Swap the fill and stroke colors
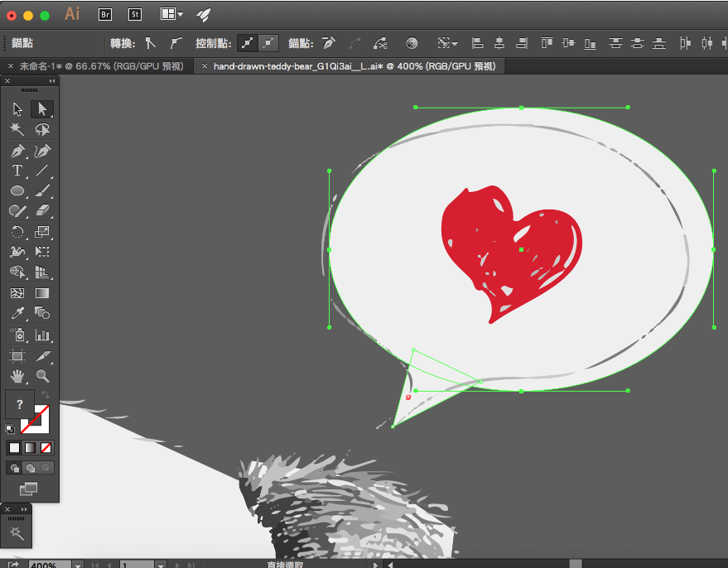 coord(46,394)
